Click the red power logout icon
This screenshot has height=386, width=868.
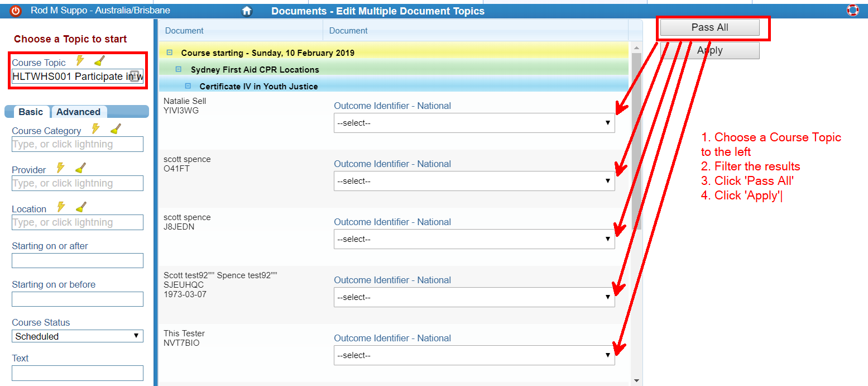point(16,11)
